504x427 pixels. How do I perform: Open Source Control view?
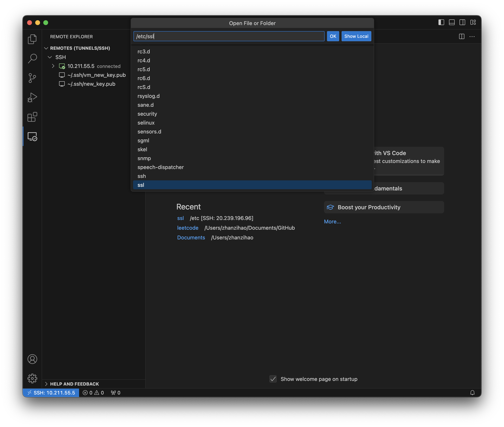pos(32,78)
